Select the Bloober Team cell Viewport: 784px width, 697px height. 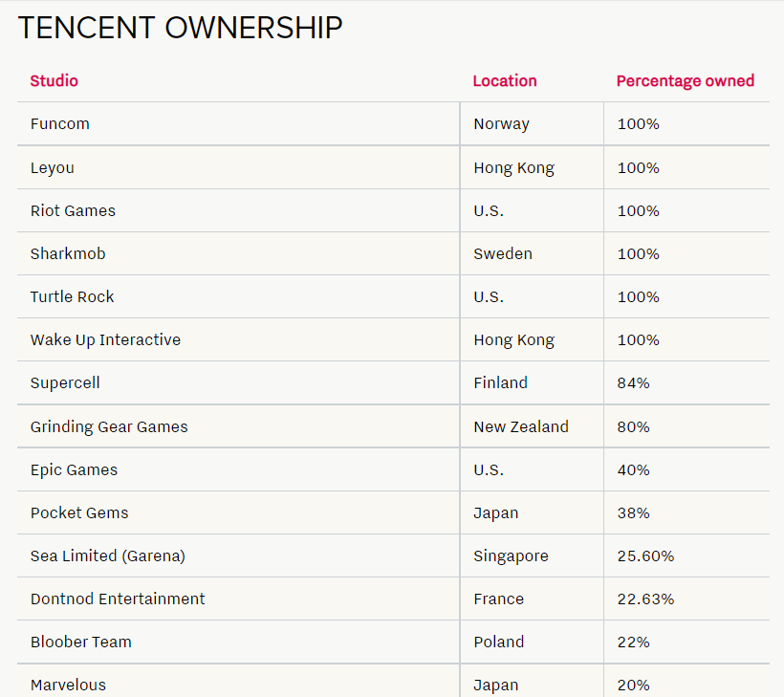81,643
